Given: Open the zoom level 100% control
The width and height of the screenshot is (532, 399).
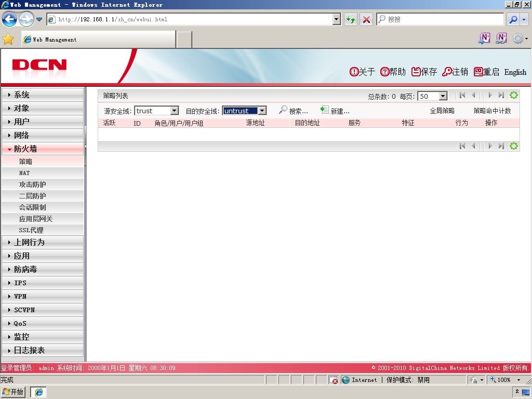Looking at the screenshot, I should point(505,380).
